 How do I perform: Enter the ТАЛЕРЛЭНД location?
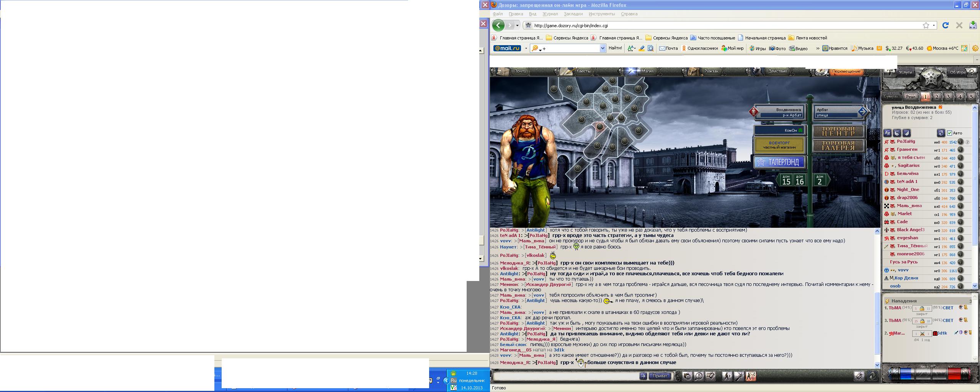(779, 162)
